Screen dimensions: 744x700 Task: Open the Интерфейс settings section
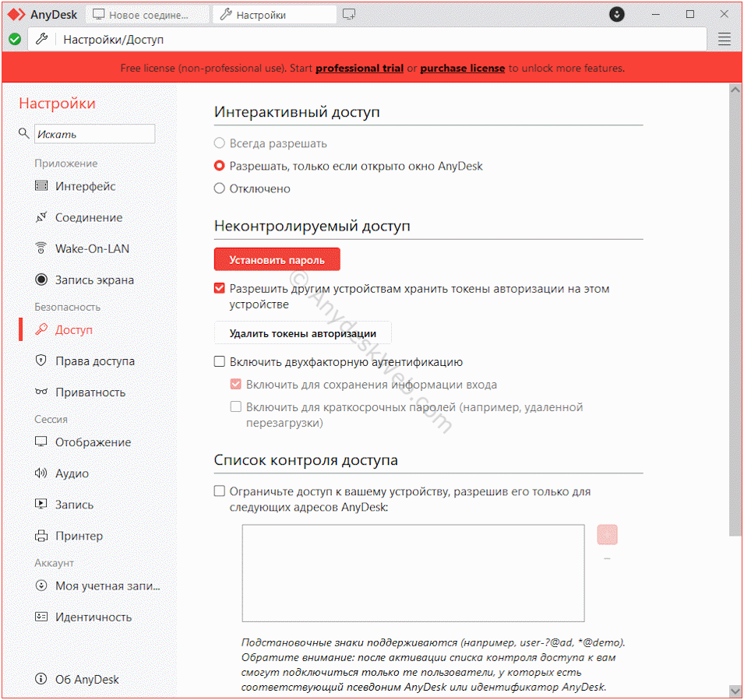pyautogui.click(x=86, y=186)
